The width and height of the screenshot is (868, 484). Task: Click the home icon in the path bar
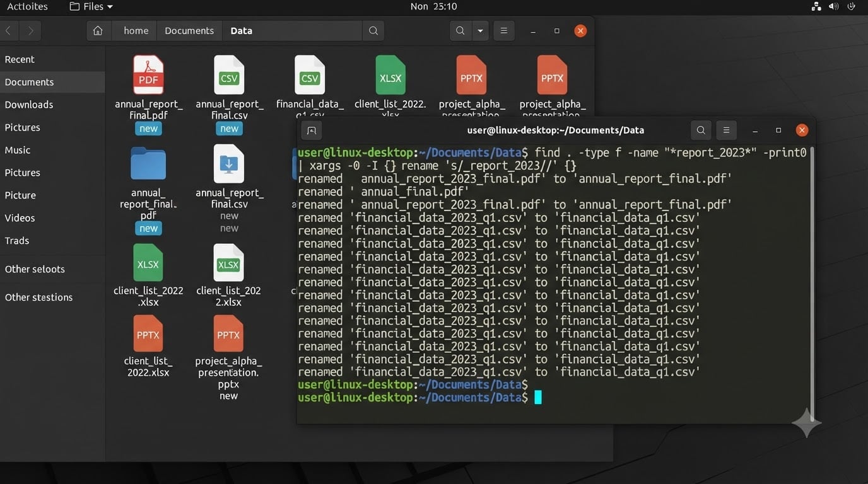point(98,30)
